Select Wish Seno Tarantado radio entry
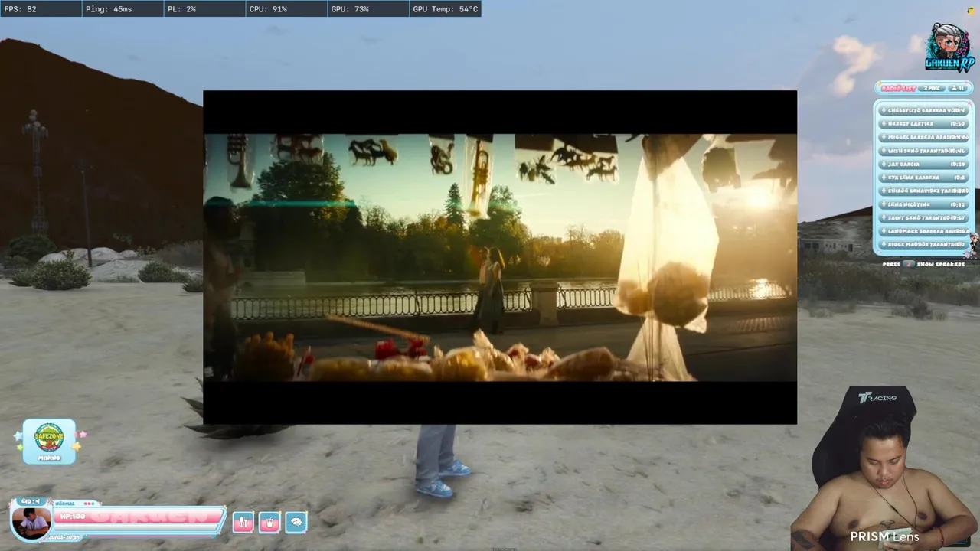980x551 pixels. (924, 151)
